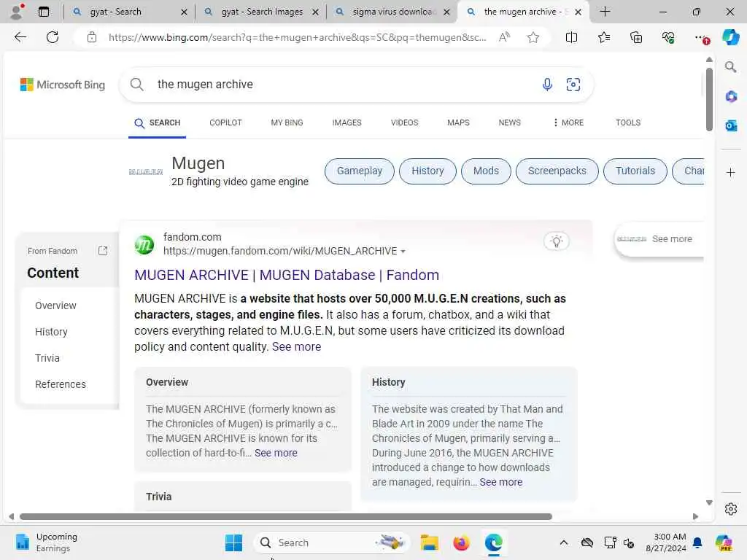Go back to the previous page
The height and width of the screenshot is (560, 747).
[20, 37]
